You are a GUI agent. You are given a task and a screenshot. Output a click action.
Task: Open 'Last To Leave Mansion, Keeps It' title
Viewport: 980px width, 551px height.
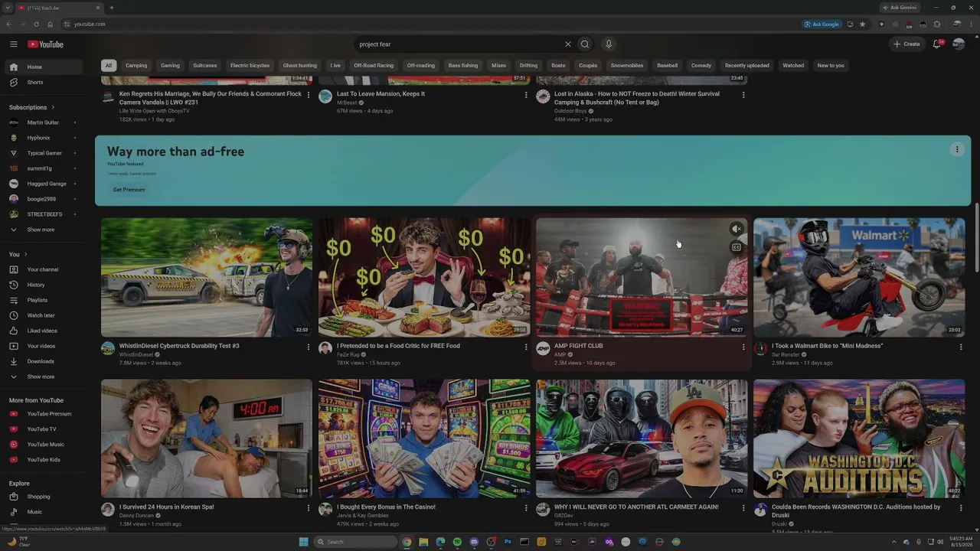coord(381,94)
